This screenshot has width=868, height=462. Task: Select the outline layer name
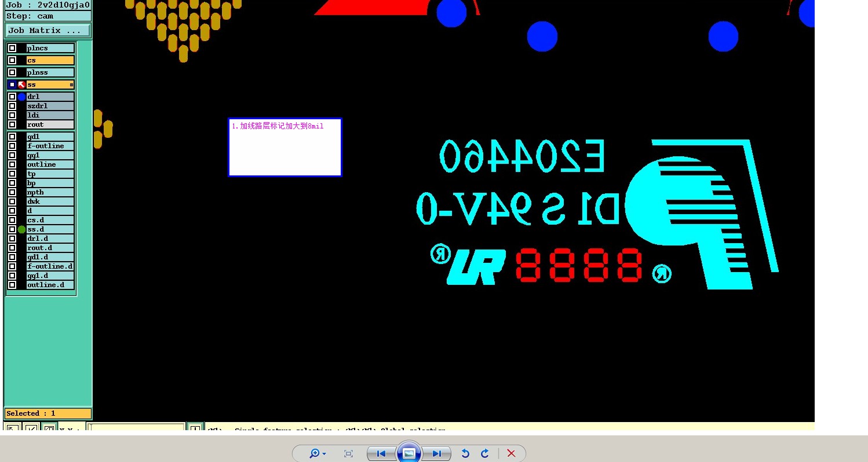(x=50, y=164)
